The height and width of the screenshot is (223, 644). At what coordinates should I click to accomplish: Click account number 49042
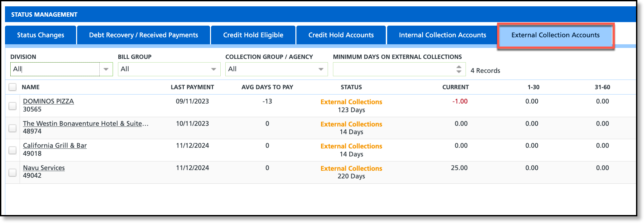point(32,175)
